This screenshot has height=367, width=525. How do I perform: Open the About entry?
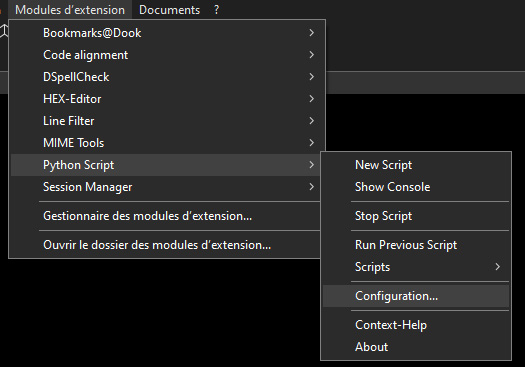click(416, 347)
